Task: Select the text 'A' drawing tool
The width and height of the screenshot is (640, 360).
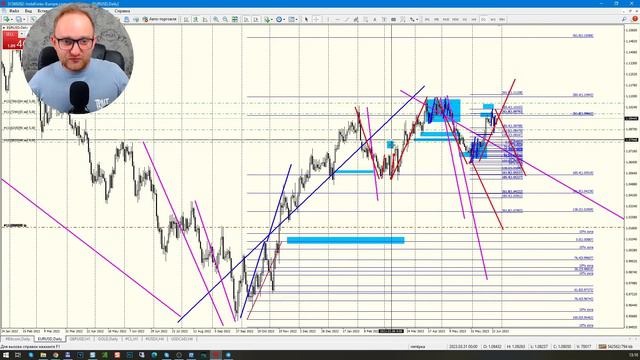Action: (375, 19)
